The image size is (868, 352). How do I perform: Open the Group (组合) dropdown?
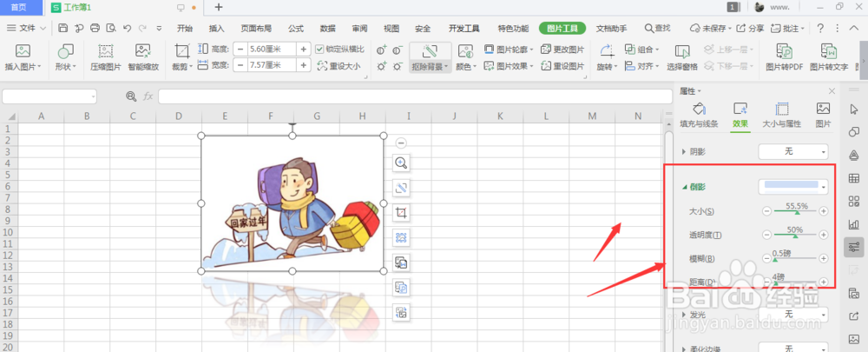[642, 50]
